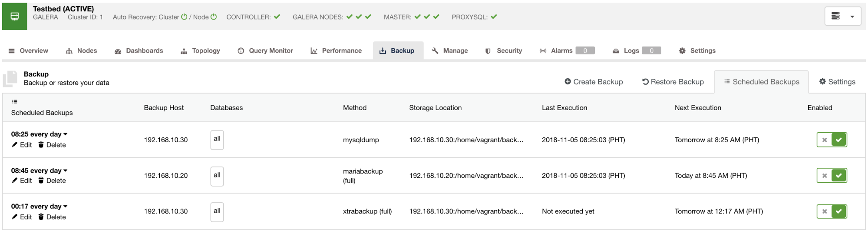Open the server list dropdown button
Screen dimensions: 868x234
click(843, 17)
